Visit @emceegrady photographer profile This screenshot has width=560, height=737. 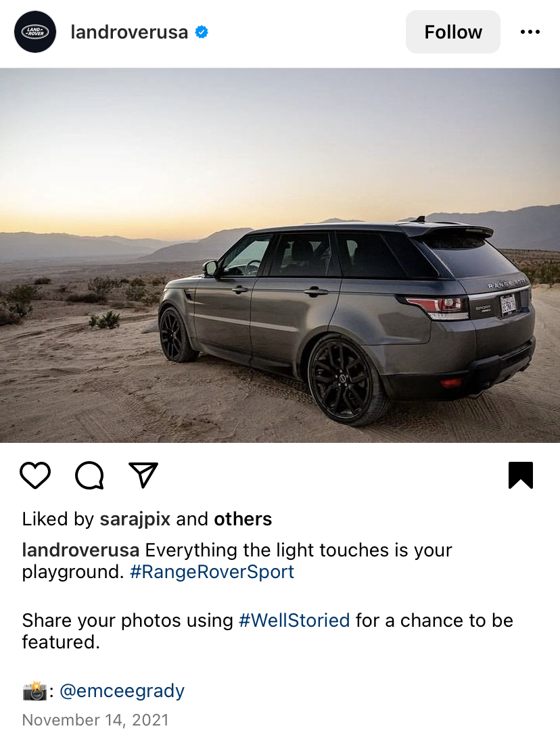(122, 691)
